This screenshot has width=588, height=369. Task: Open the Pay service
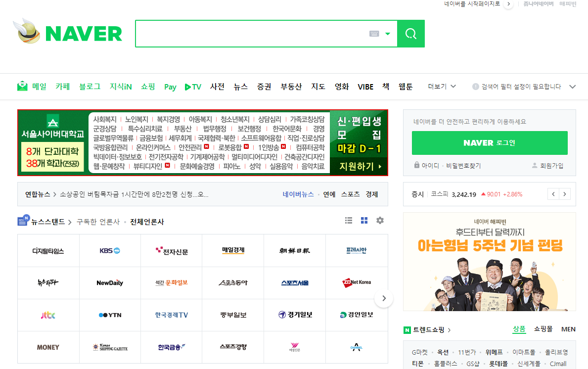[170, 87]
